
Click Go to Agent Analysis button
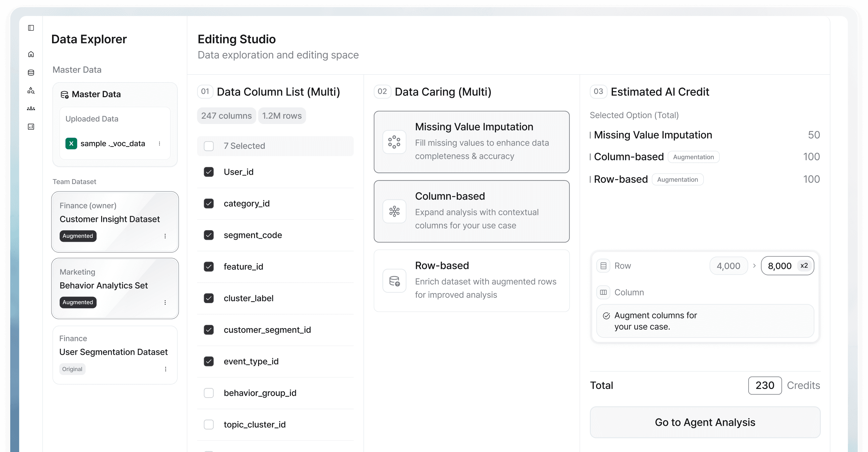704,422
